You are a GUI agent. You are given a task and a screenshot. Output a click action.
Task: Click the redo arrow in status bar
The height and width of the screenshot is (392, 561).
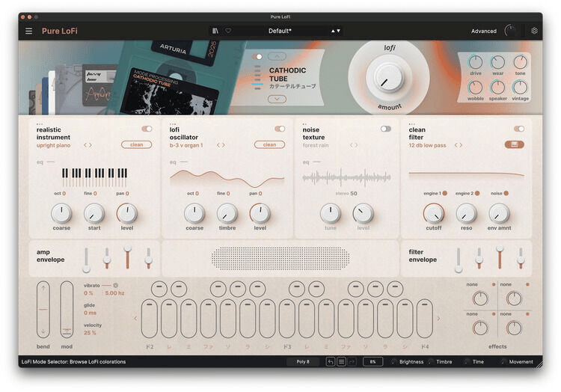(352, 362)
